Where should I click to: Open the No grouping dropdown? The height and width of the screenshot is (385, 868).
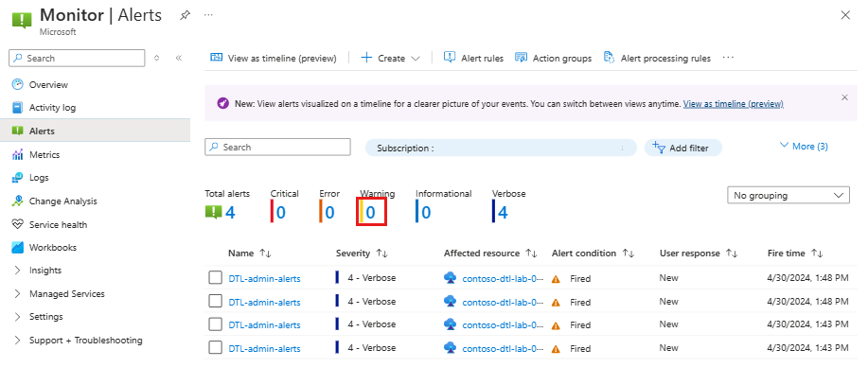pyautogui.click(x=788, y=195)
